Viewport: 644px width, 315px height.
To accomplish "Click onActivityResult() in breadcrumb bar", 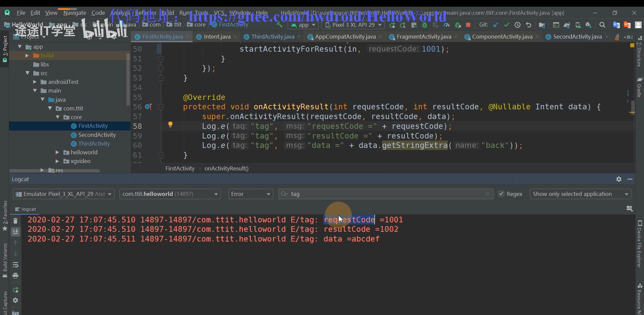I will [226, 168].
